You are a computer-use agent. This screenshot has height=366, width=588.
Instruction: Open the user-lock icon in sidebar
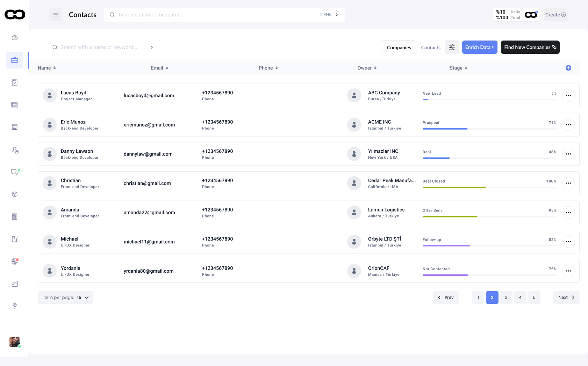15,150
